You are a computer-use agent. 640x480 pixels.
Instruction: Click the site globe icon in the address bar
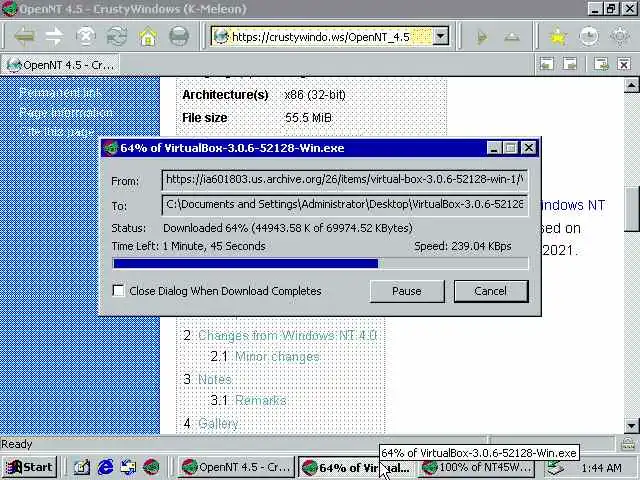(221, 36)
